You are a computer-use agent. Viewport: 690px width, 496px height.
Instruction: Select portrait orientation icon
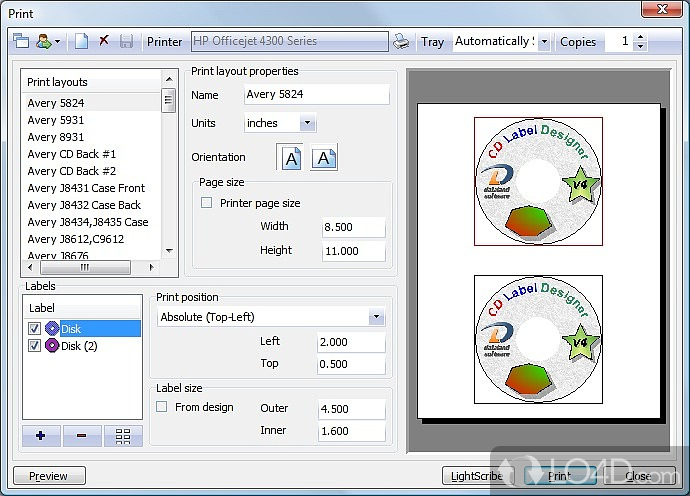pos(290,158)
